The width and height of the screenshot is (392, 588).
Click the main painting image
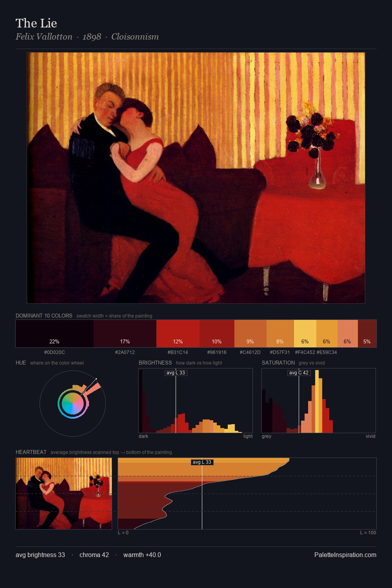point(196,178)
